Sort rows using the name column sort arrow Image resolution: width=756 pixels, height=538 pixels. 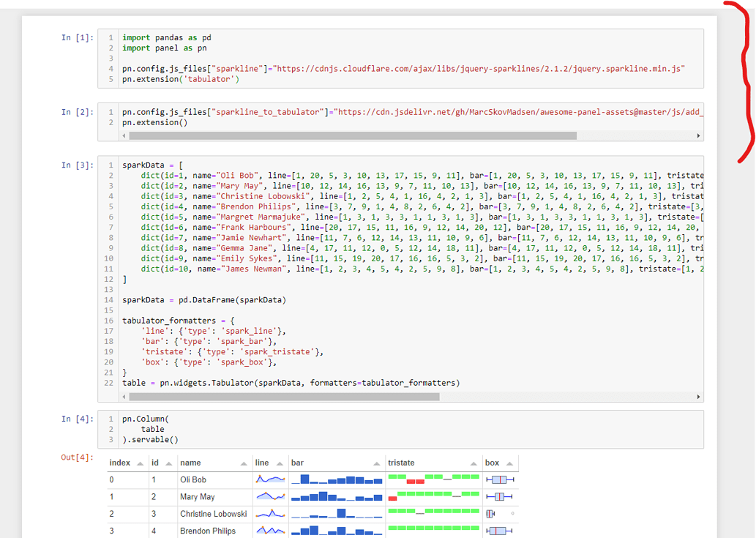244,463
